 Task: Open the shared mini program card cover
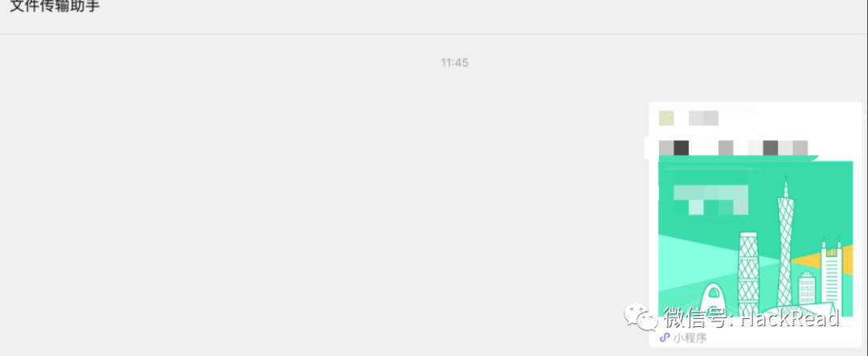tap(755, 239)
